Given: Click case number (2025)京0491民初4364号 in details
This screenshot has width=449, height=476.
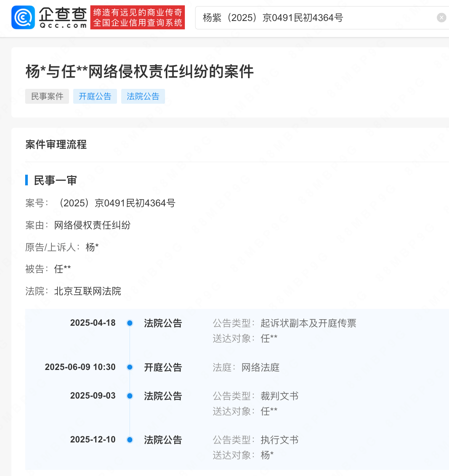Looking at the screenshot, I should pos(115,203).
